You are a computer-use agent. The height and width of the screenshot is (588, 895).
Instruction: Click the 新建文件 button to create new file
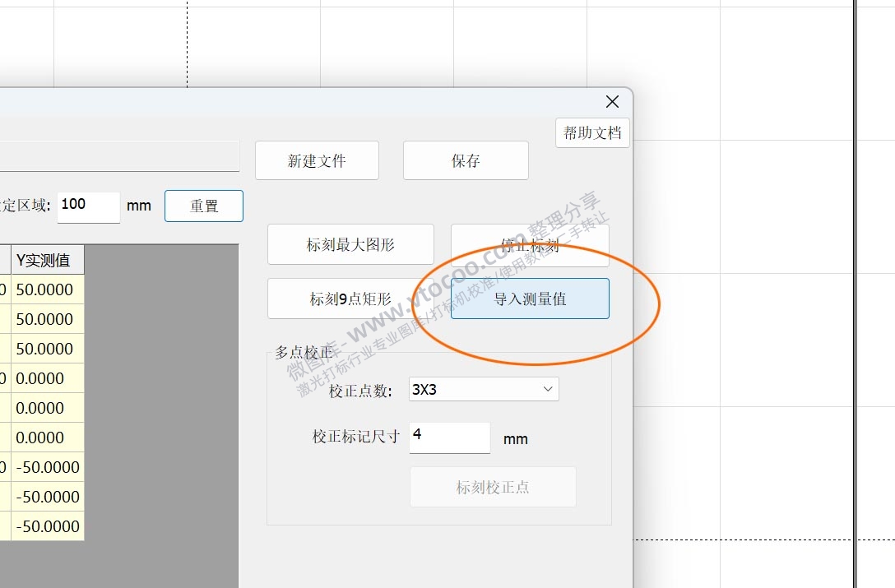[x=317, y=160]
